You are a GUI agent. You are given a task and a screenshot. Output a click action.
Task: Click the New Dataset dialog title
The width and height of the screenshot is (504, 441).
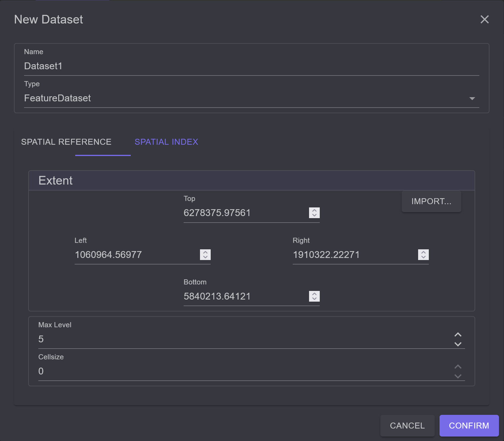tap(48, 20)
